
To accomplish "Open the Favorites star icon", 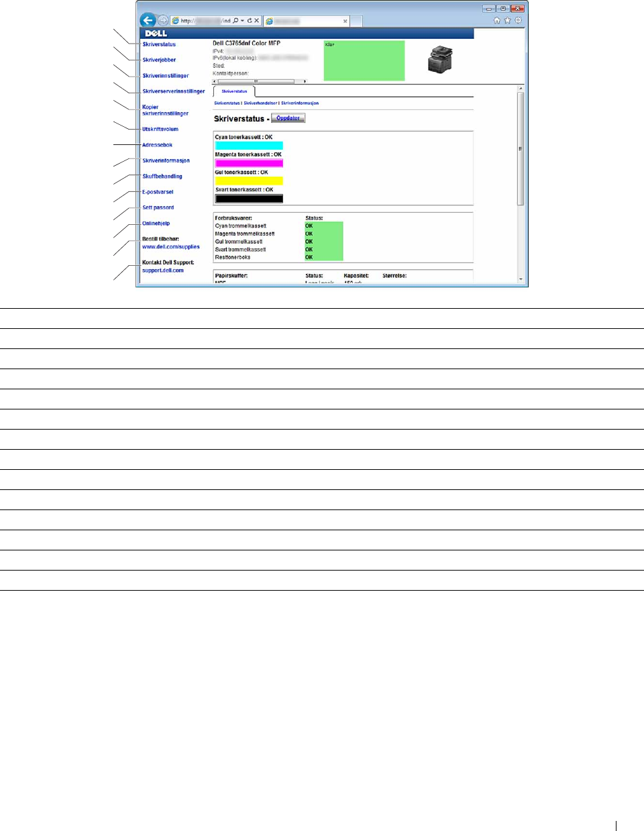I will (x=508, y=20).
